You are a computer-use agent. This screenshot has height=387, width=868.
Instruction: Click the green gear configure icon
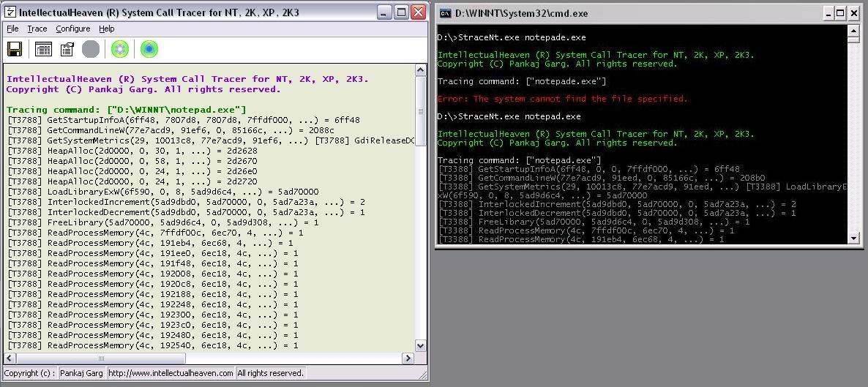pos(119,49)
